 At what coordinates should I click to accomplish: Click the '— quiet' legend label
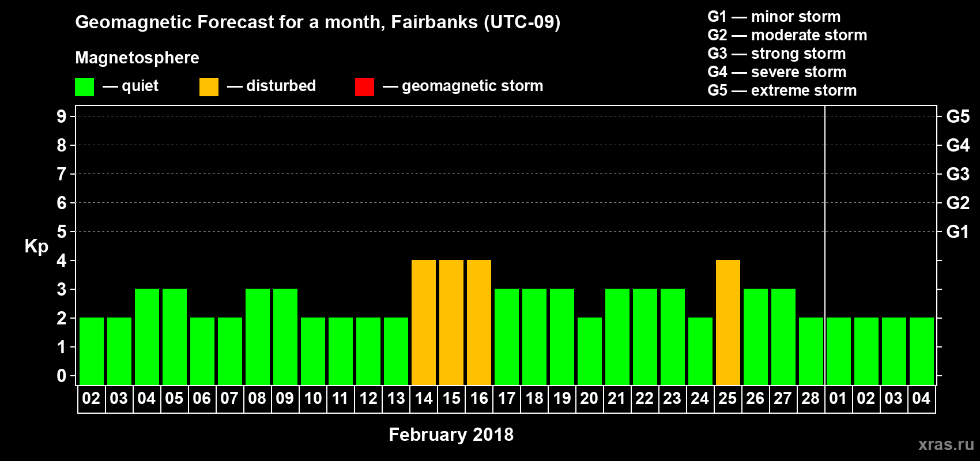click(x=130, y=86)
